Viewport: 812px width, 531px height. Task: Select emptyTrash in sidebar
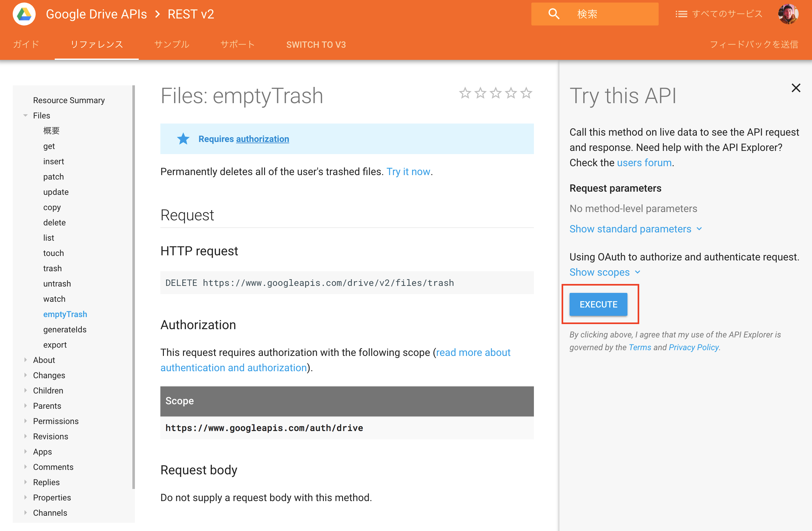(x=65, y=314)
